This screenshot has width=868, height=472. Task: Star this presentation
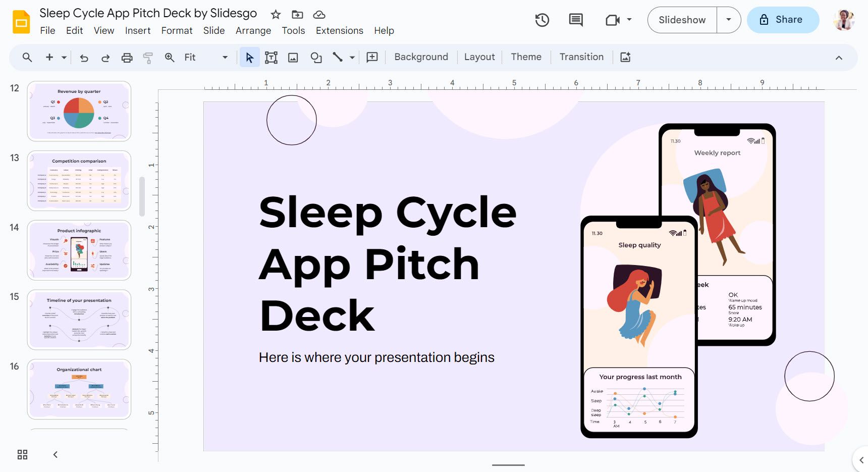click(x=276, y=15)
